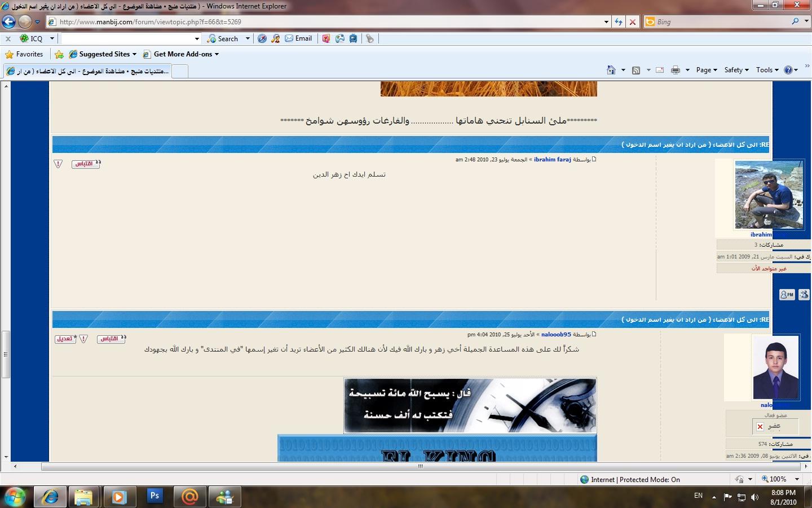Click the Add to Favorites Bar star-arrow icon
The height and width of the screenshot is (508, 812).
coord(59,54)
